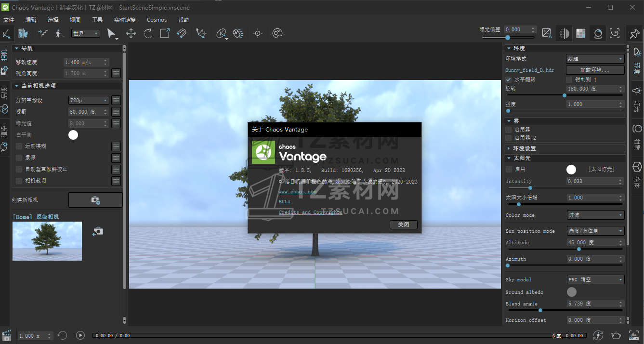This screenshot has width=644, height=344.
Task: Click the spiral focus frame icon
Action: click(615, 33)
